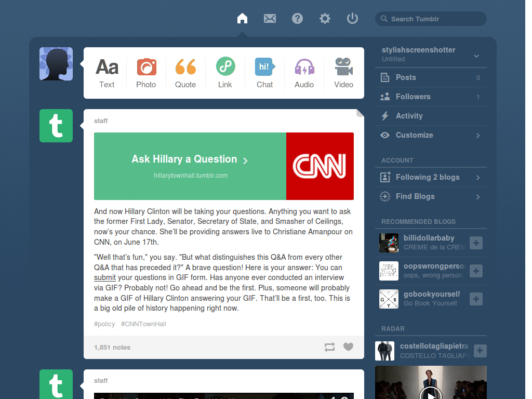Click oopswrongperson avatar thumbnail
Screen dimensions: 532x399
389,271
